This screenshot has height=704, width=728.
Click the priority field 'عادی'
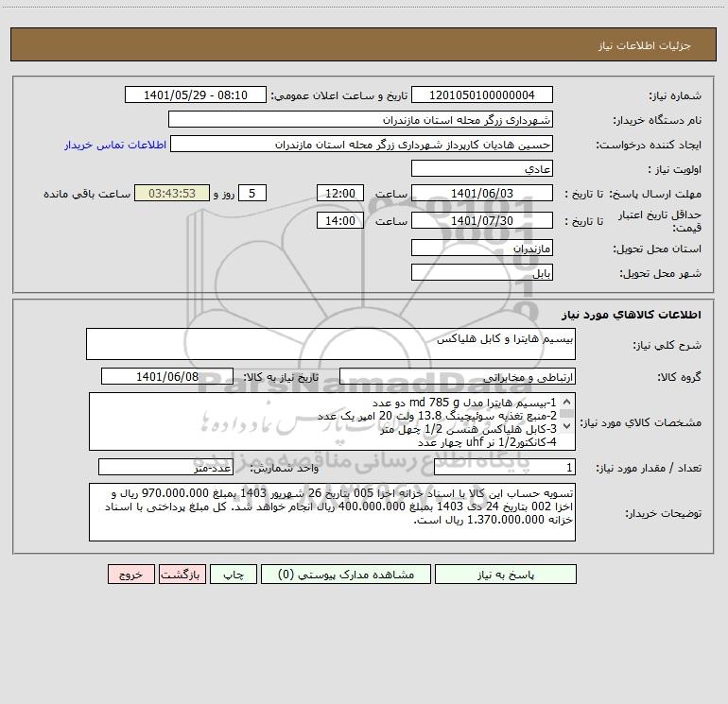click(482, 168)
